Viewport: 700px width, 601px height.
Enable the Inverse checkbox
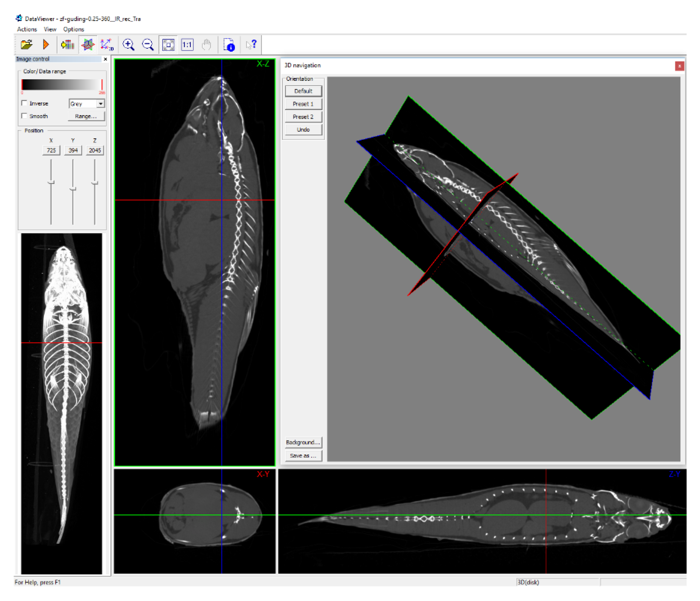click(24, 103)
